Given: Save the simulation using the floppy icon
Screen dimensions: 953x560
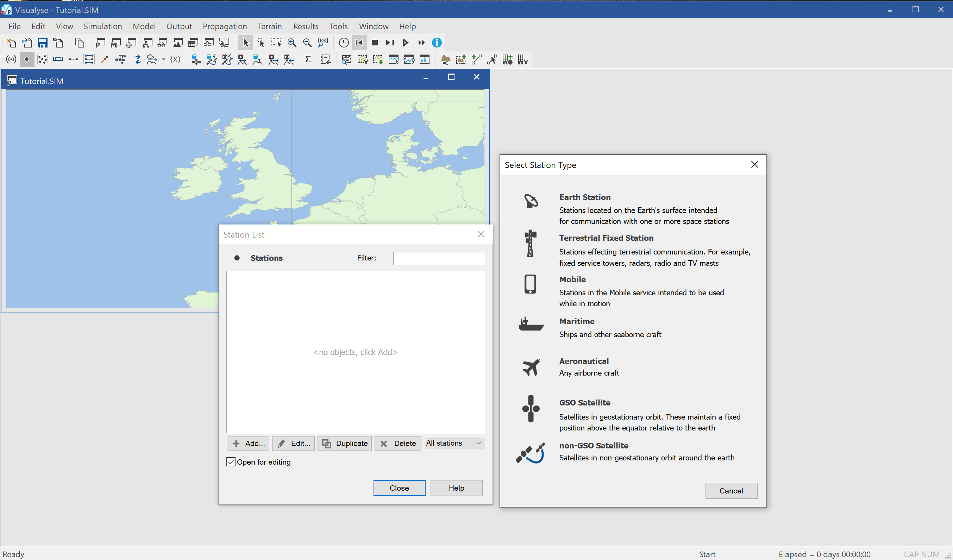Looking at the screenshot, I should coord(42,43).
